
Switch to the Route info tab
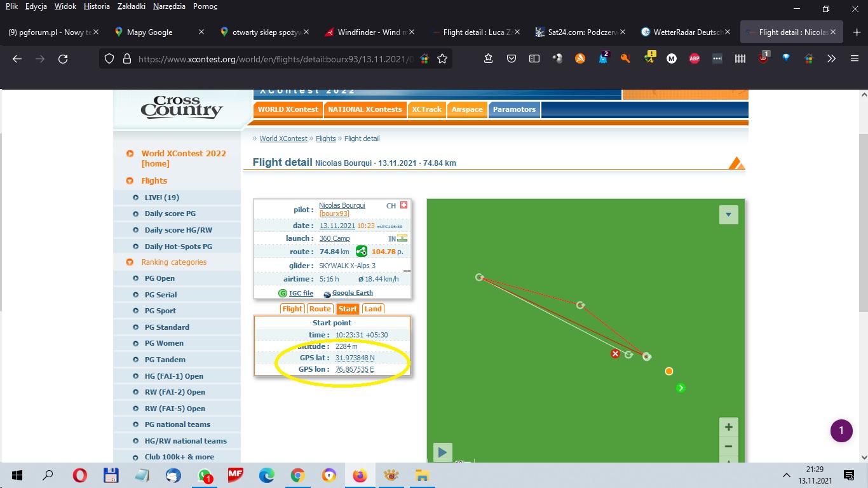click(x=320, y=309)
